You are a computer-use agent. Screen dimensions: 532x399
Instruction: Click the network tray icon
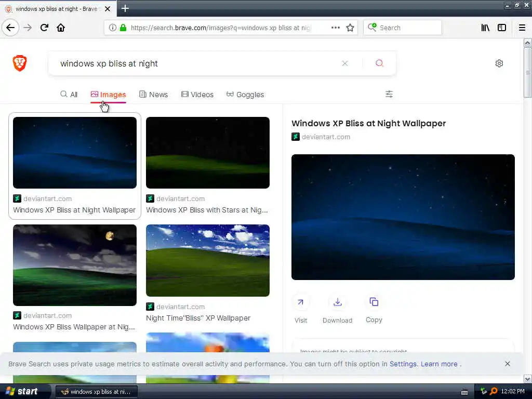[484, 392]
